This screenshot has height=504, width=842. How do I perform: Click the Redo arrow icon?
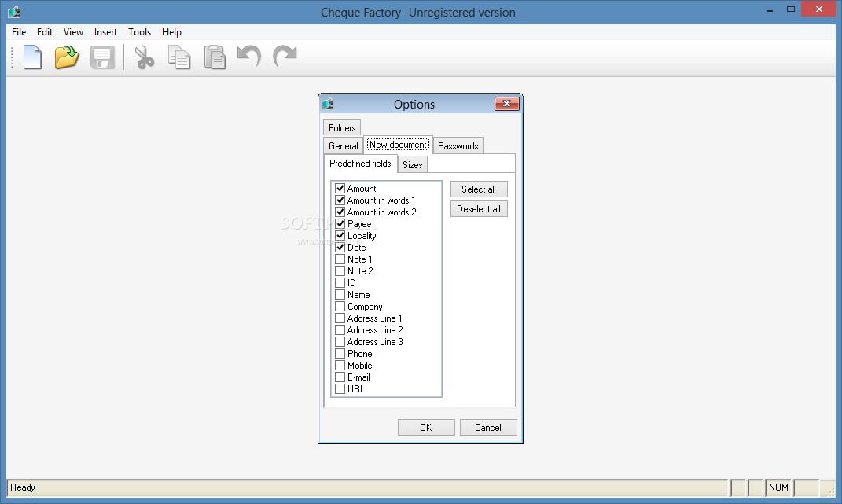coord(285,57)
